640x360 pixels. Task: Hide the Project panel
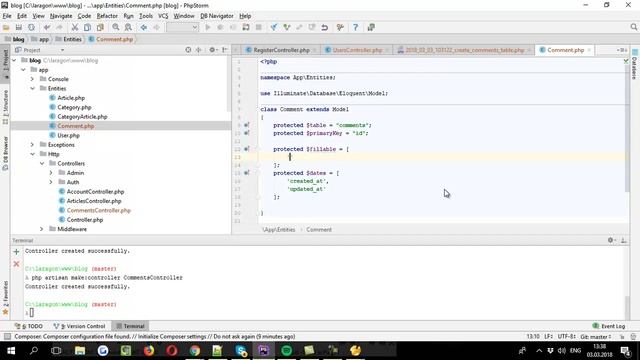[225, 50]
